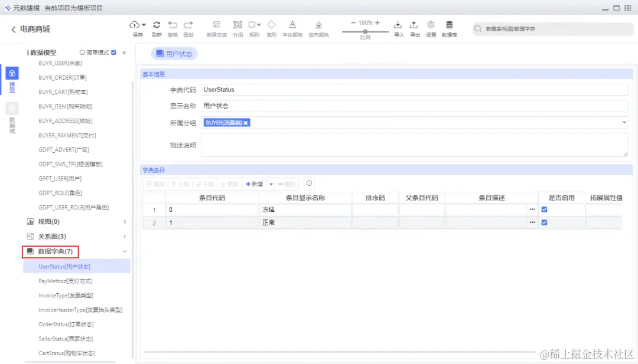Select the Rectangle (矩形) shape tool
The width and height of the screenshot is (638, 364).
click(252, 25)
